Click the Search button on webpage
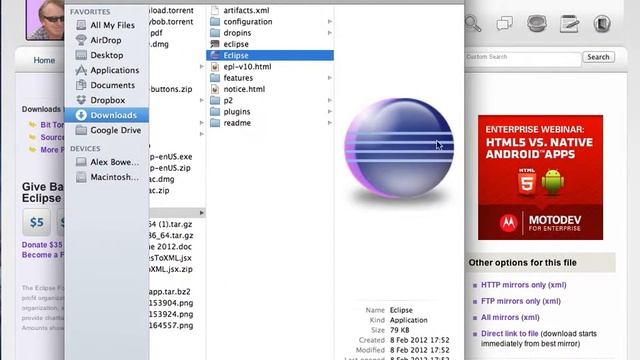Viewport: 640px width, 360px height. pyautogui.click(x=598, y=57)
